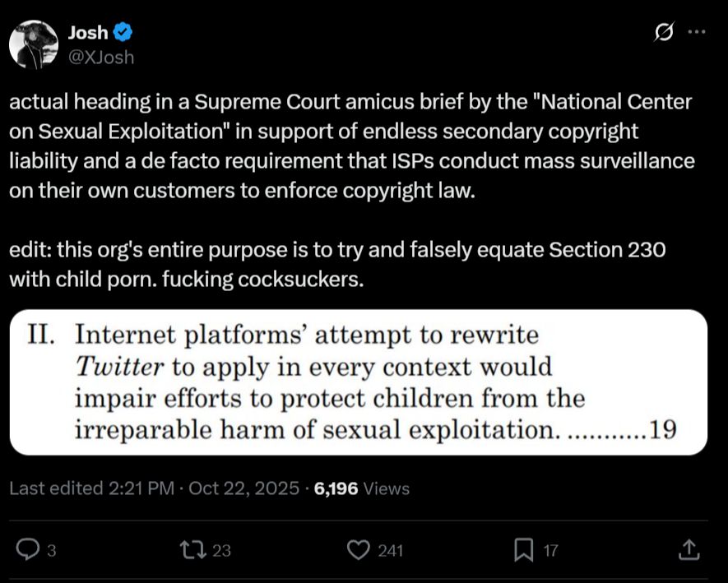Click the blue verified badge next to Josh
The width and height of the screenshot is (728, 583).
point(124,33)
